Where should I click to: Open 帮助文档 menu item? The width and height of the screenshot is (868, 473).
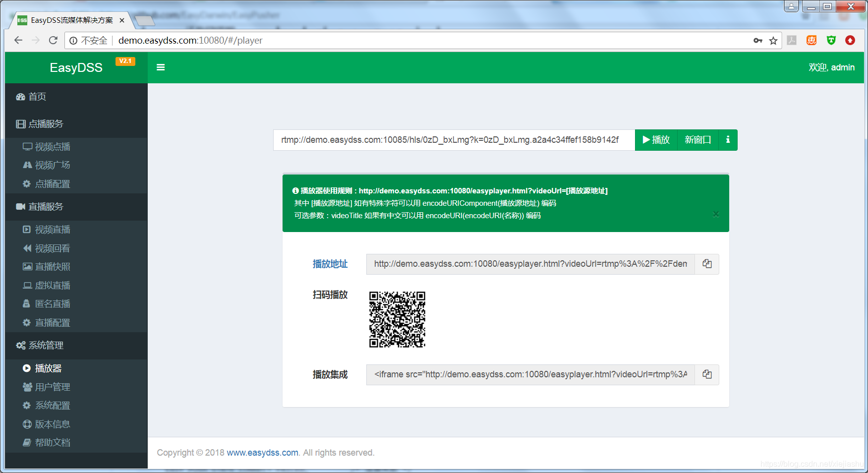click(x=76, y=443)
